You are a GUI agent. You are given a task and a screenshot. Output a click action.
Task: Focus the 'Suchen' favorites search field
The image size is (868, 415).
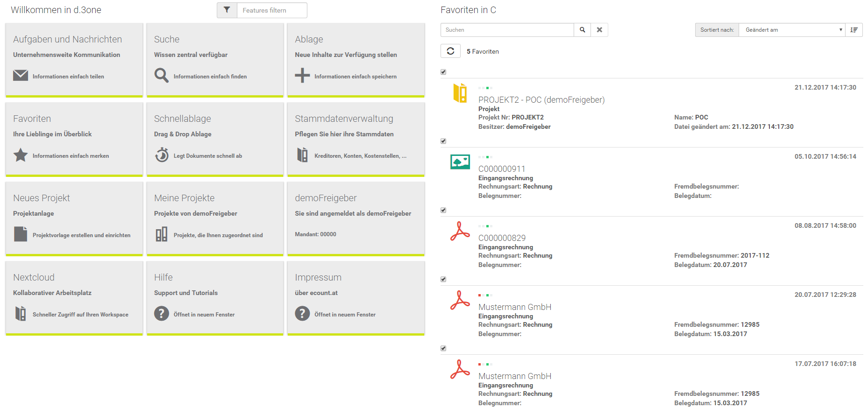(x=507, y=30)
